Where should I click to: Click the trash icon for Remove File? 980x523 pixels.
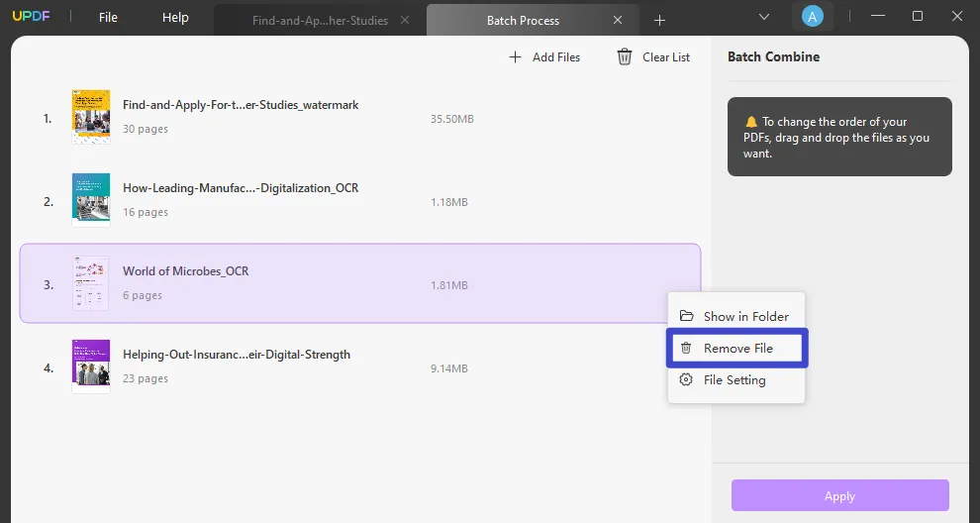coord(686,349)
